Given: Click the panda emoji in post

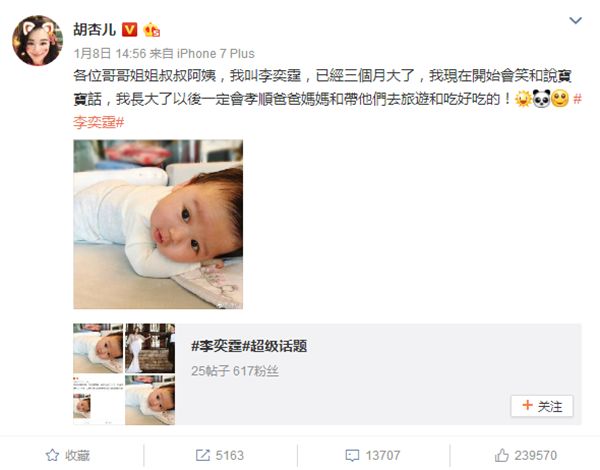Looking at the screenshot, I should [541, 99].
